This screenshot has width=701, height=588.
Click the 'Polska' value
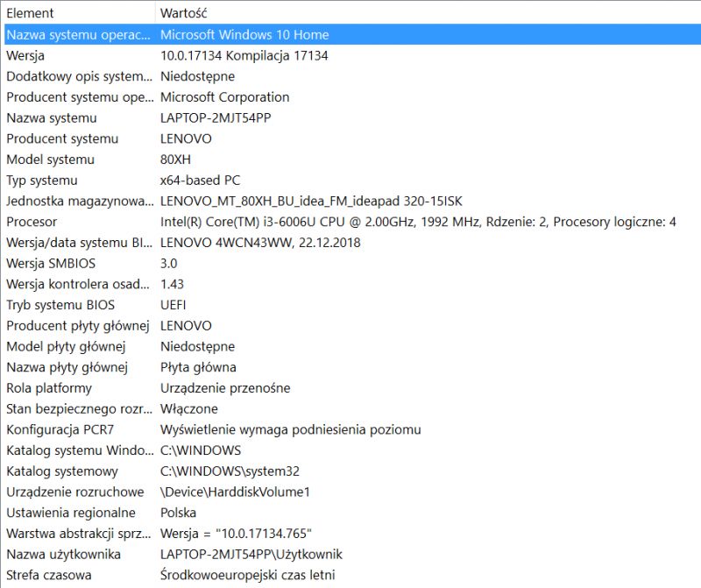pos(179,513)
